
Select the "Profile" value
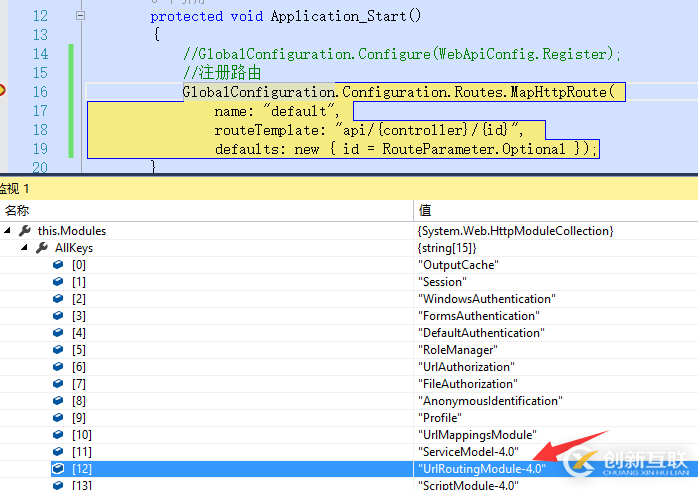coord(440,417)
